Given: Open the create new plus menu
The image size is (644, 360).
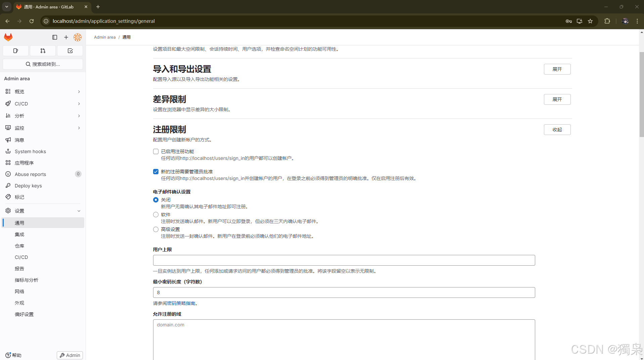Looking at the screenshot, I should pos(66,37).
